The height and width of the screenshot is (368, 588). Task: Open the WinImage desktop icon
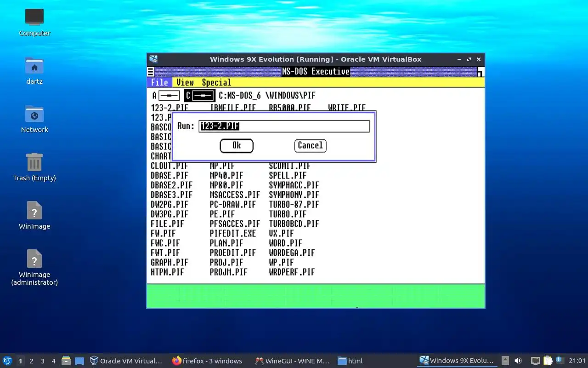coord(34,210)
